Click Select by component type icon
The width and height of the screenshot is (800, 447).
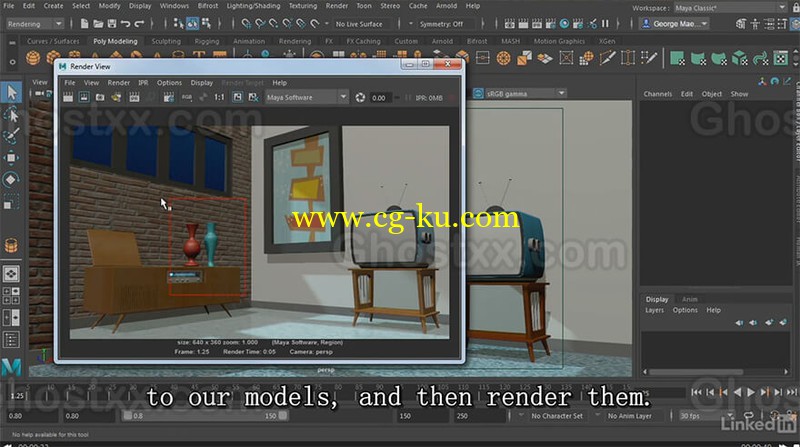pyautogui.click(x=206, y=23)
